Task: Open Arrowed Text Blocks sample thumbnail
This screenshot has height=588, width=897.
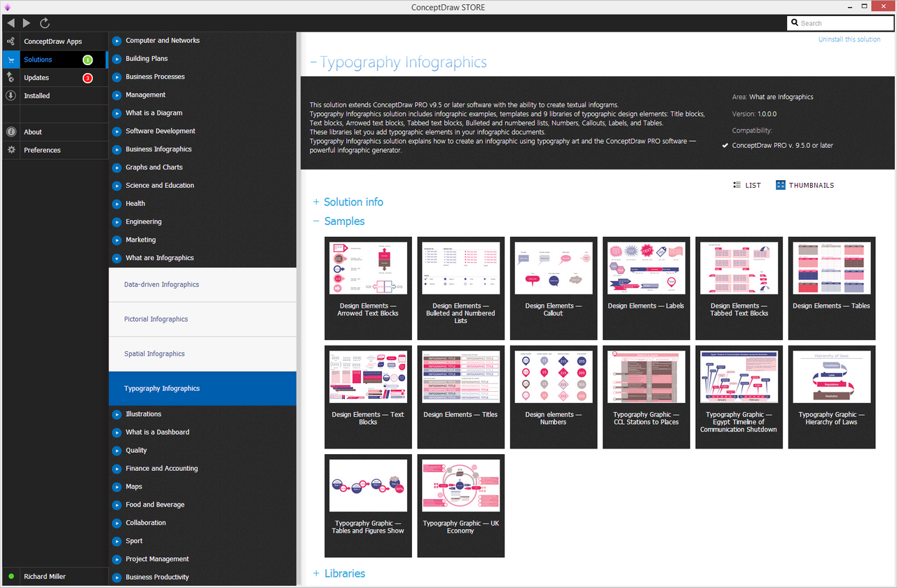Action: tap(369, 288)
